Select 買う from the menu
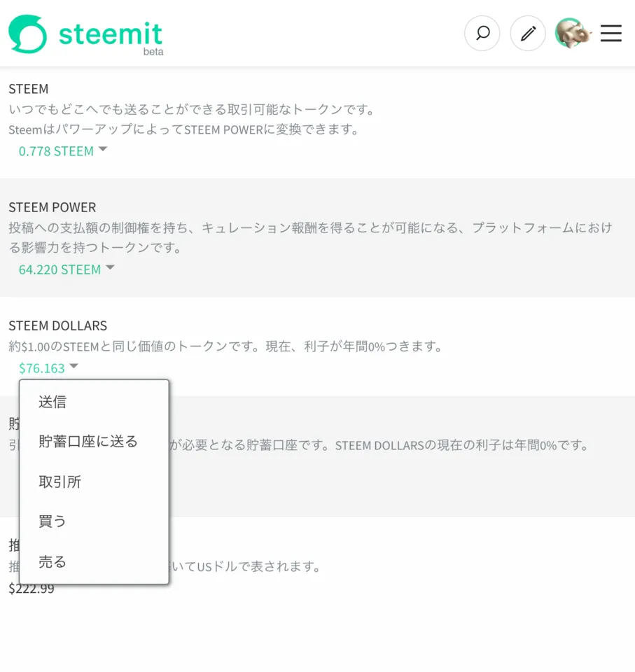 pos(52,521)
